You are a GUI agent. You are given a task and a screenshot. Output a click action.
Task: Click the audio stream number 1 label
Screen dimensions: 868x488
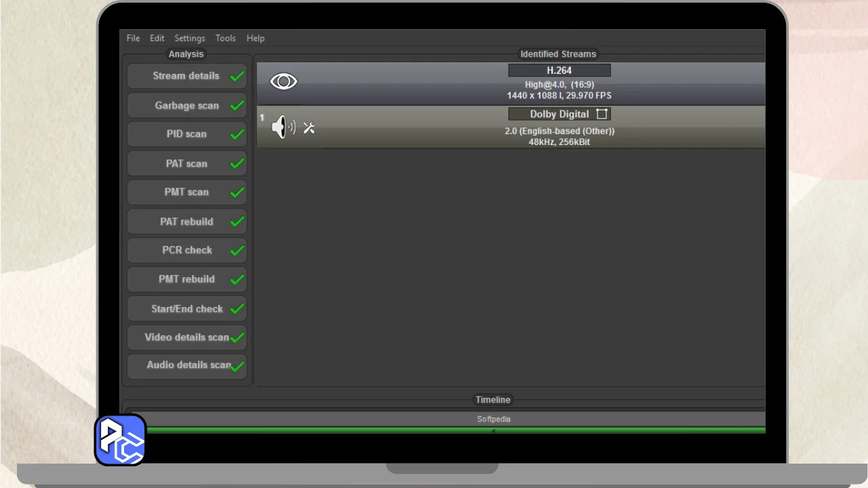coord(262,118)
